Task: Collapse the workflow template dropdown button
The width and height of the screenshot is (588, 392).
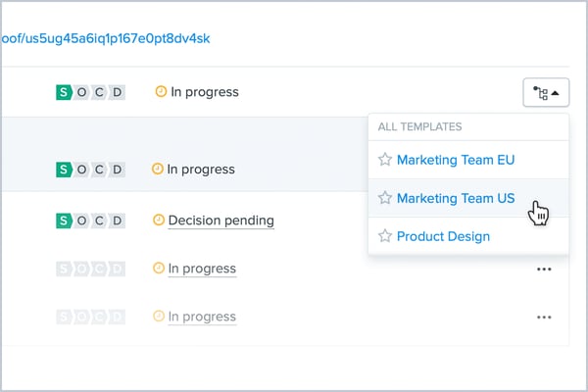Action: point(547,93)
